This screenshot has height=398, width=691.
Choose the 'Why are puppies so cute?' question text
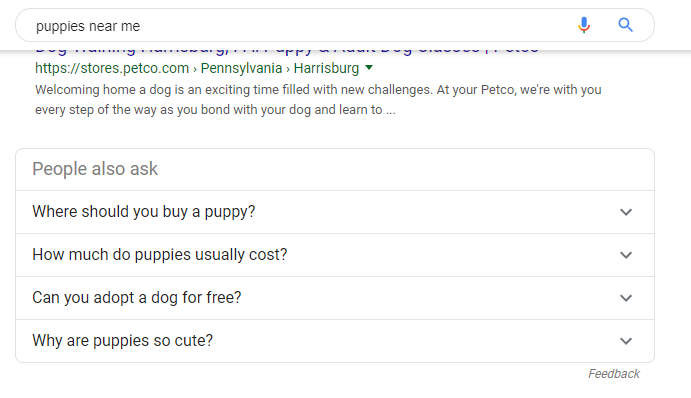point(123,341)
